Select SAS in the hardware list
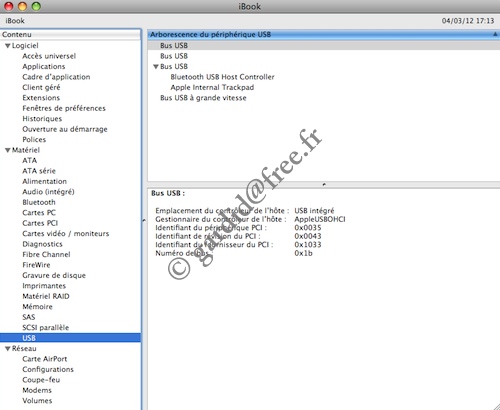500x410 pixels. pyautogui.click(x=29, y=317)
